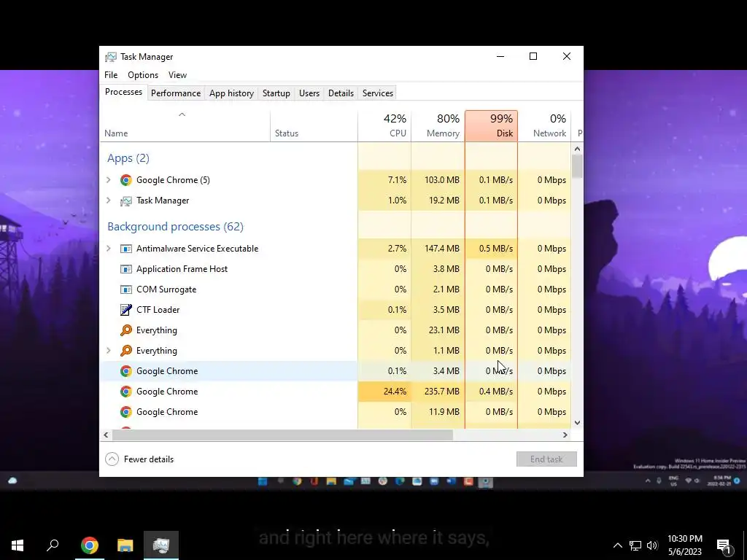
Task: Open the File menu
Action: [111, 75]
